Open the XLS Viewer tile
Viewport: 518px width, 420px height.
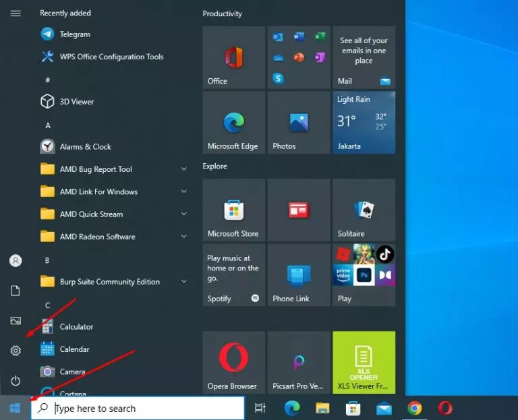pyautogui.click(x=364, y=362)
